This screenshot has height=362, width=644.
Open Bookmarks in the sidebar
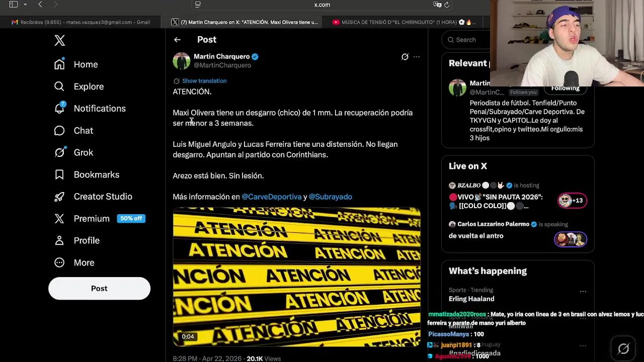pyautogui.click(x=87, y=174)
